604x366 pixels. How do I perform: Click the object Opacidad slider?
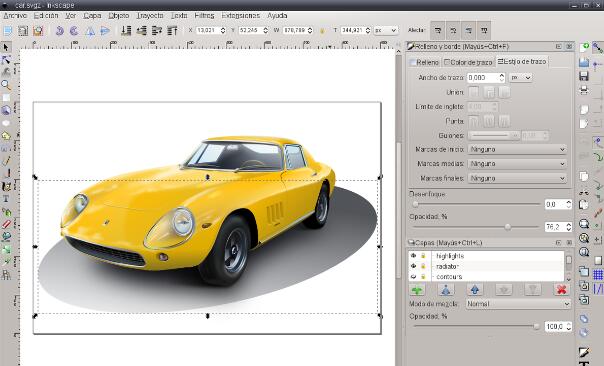point(476,227)
